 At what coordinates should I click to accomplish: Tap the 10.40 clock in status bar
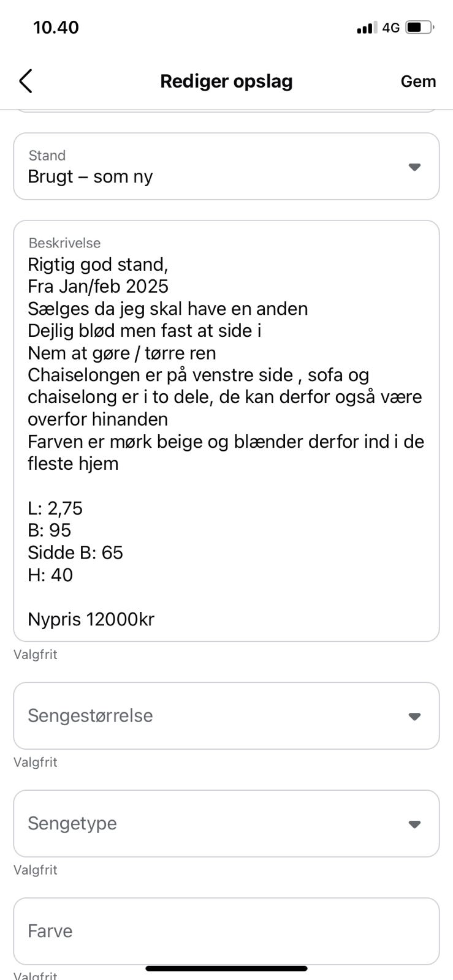point(56,28)
